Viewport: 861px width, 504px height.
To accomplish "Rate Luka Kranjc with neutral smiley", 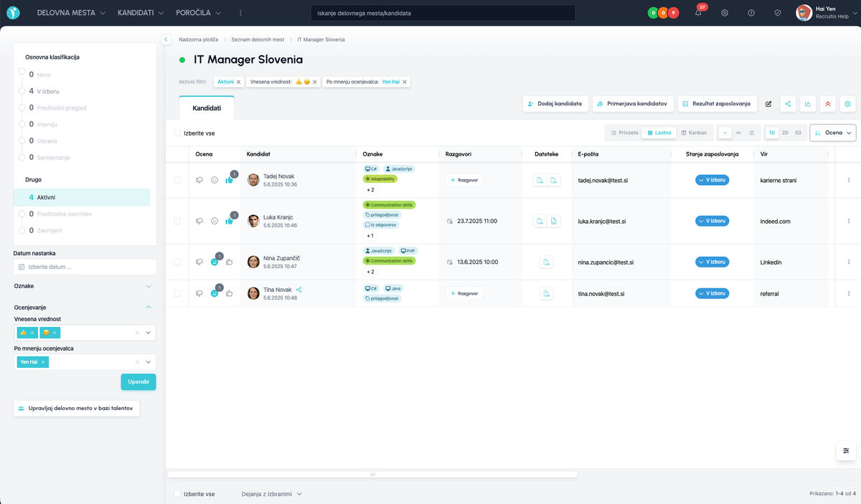I will click(215, 221).
